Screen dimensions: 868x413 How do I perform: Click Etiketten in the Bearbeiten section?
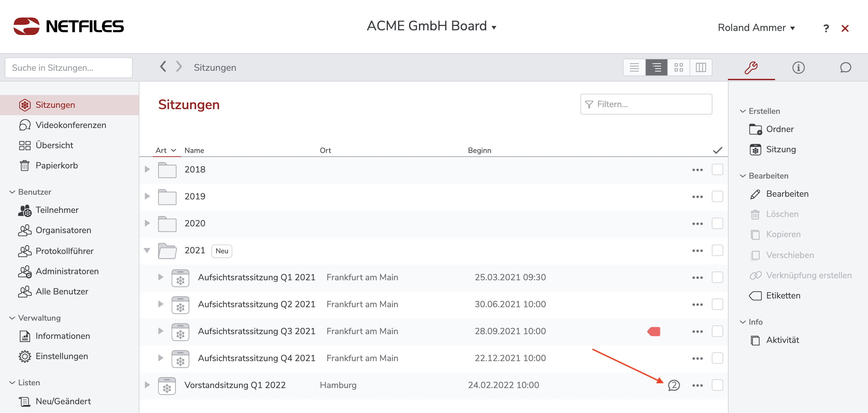(x=782, y=296)
